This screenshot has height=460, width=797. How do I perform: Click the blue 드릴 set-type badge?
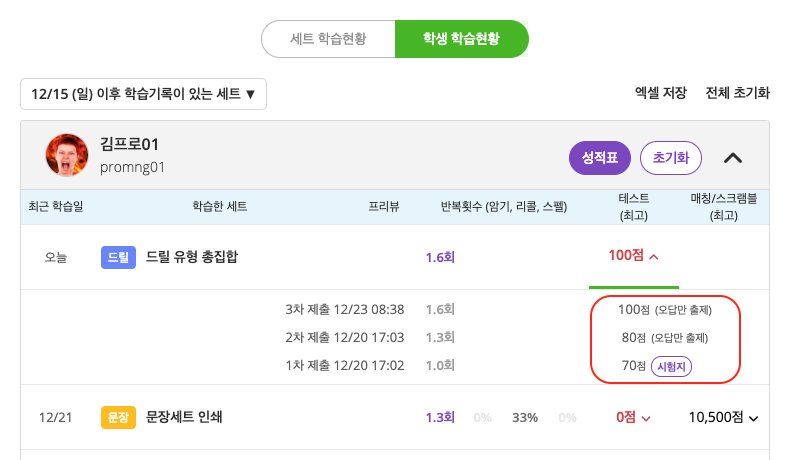coord(118,257)
